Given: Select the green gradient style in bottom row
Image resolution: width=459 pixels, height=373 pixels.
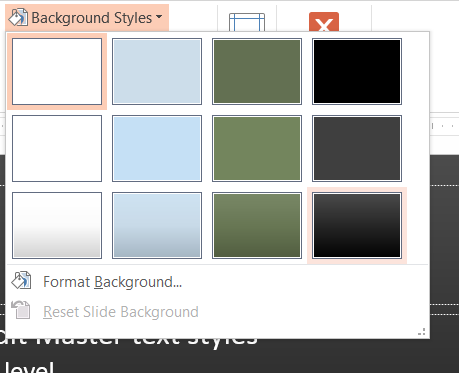Looking at the screenshot, I should pyautogui.click(x=257, y=225).
